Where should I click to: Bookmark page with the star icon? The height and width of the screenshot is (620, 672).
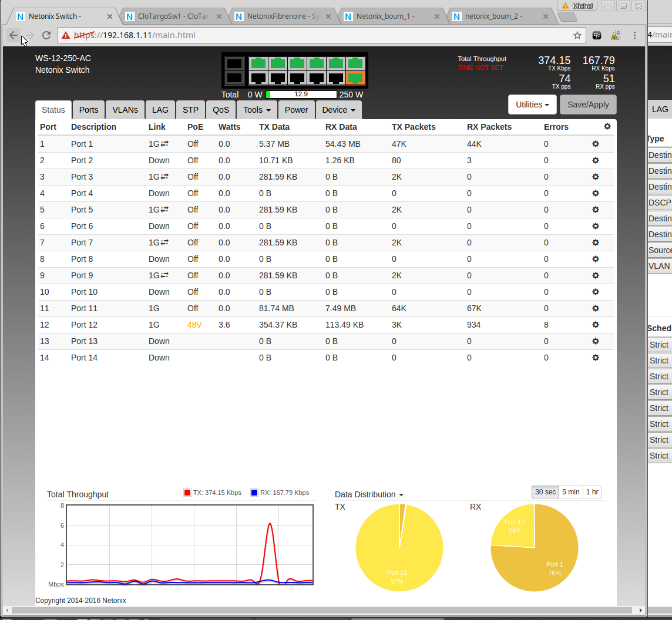point(577,35)
